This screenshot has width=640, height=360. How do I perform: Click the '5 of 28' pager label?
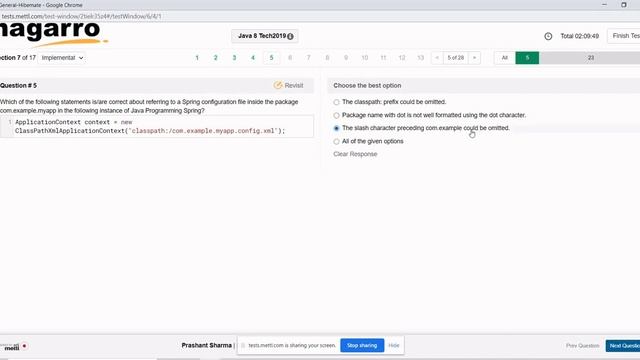click(456, 58)
